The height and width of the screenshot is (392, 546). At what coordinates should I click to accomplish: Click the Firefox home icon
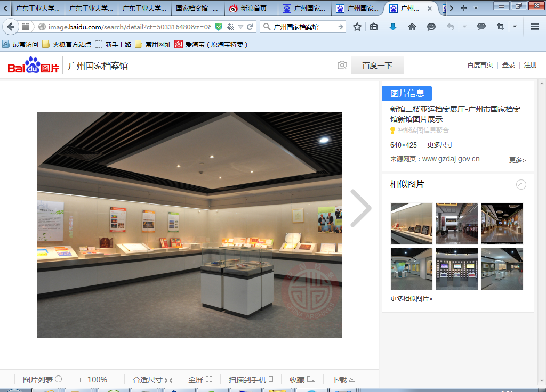[412, 27]
